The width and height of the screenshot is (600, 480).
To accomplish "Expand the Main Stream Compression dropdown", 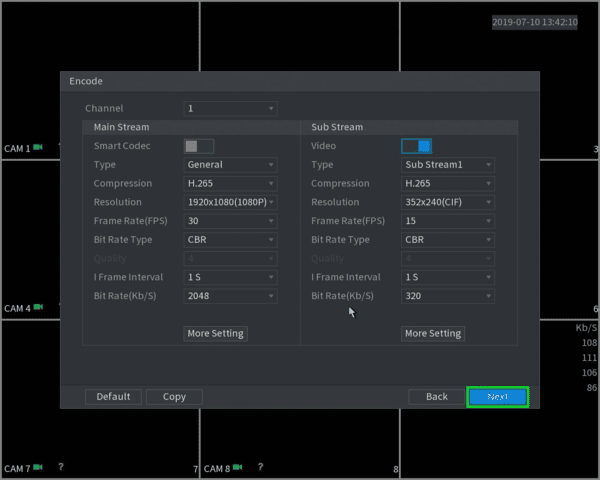I will 230,184.
